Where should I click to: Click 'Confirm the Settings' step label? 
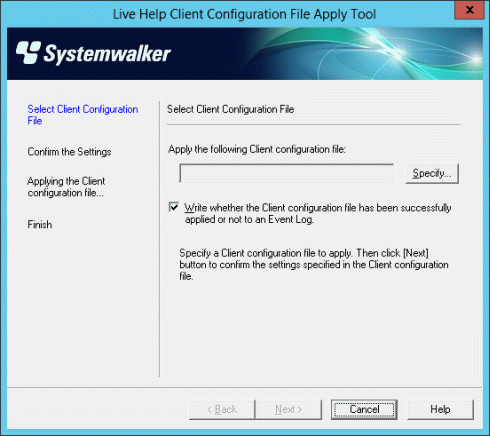click(69, 152)
